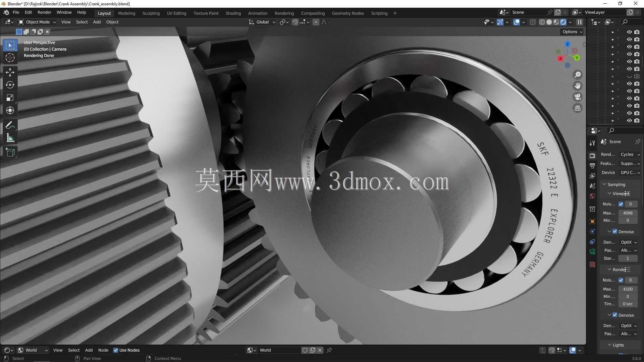
Task: Click Render Max Samples 4100 field
Action: (x=628, y=289)
